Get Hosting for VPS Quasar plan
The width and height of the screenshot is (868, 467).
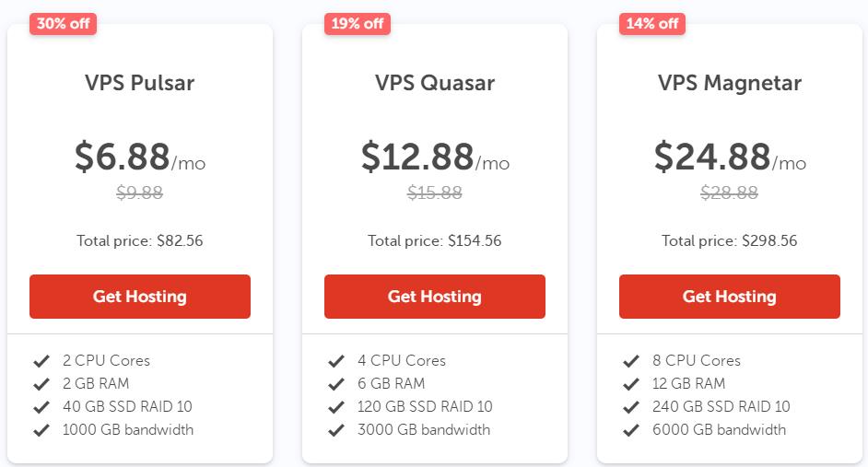tap(435, 297)
